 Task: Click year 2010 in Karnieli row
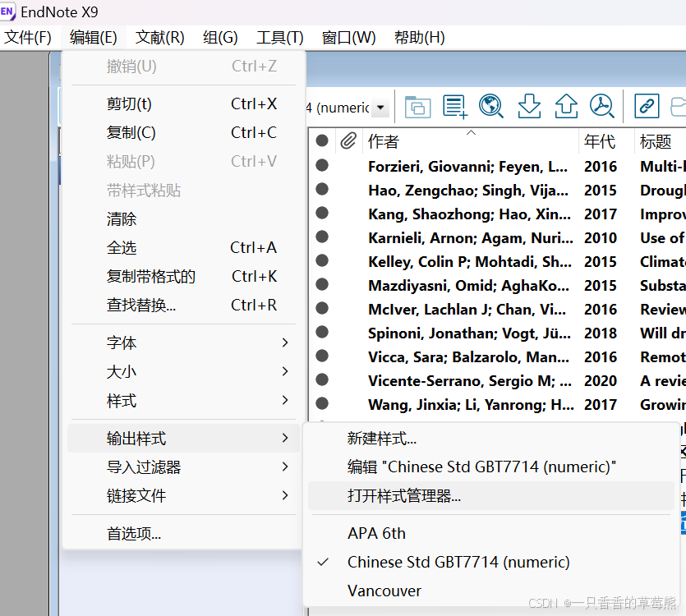pyautogui.click(x=601, y=237)
